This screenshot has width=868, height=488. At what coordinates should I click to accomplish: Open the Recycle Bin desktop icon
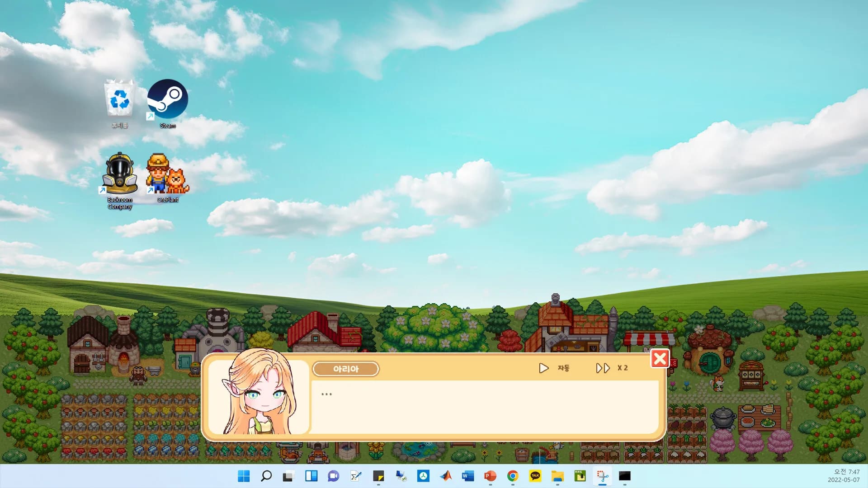point(120,104)
